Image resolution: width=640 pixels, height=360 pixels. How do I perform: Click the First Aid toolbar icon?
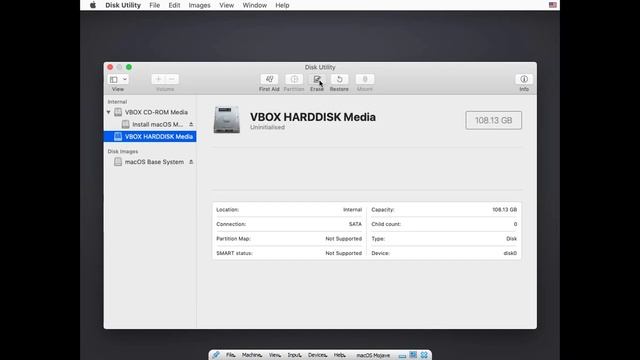tap(269, 79)
